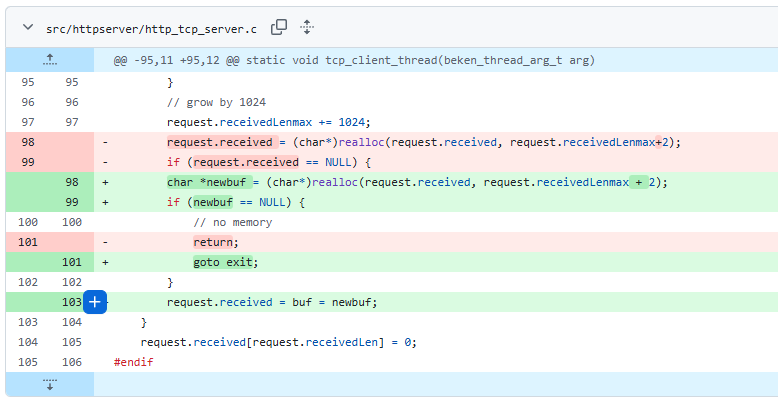
Task: Select new line number 105
Action: tap(72, 342)
